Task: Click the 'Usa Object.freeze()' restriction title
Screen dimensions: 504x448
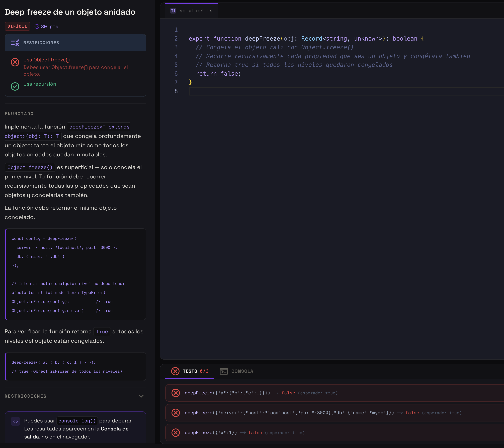Action: (x=47, y=60)
